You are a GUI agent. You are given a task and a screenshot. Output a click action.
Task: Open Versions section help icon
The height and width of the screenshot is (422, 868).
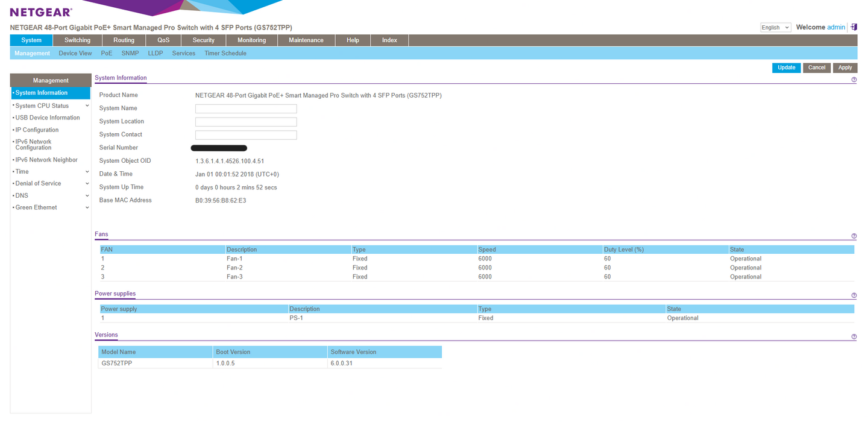coord(854,337)
